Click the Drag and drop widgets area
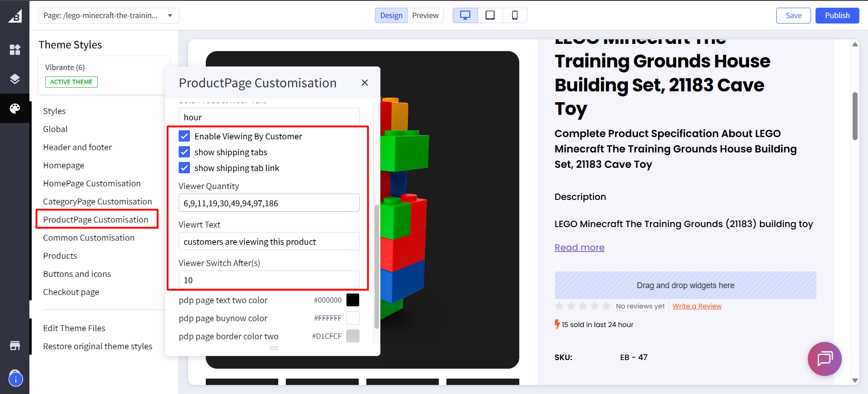The width and height of the screenshot is (868, 394). tap(685, 285)
